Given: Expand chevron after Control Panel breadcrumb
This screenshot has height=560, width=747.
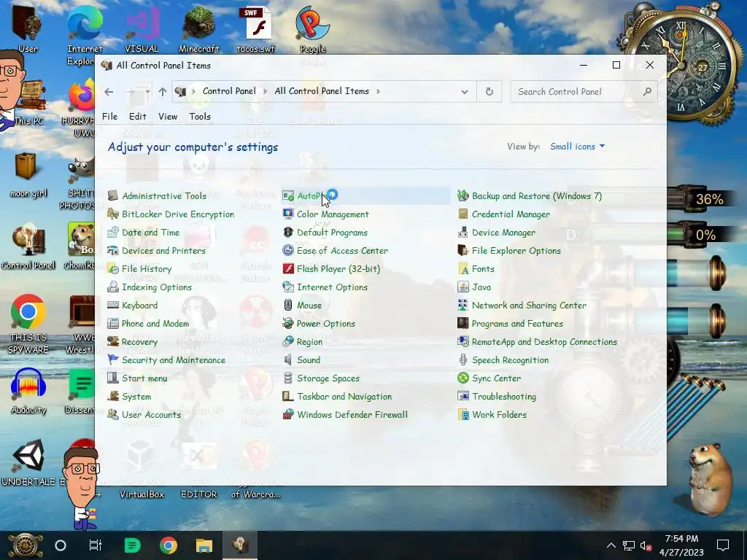Looking at the screenshot, I should [265, 91].
